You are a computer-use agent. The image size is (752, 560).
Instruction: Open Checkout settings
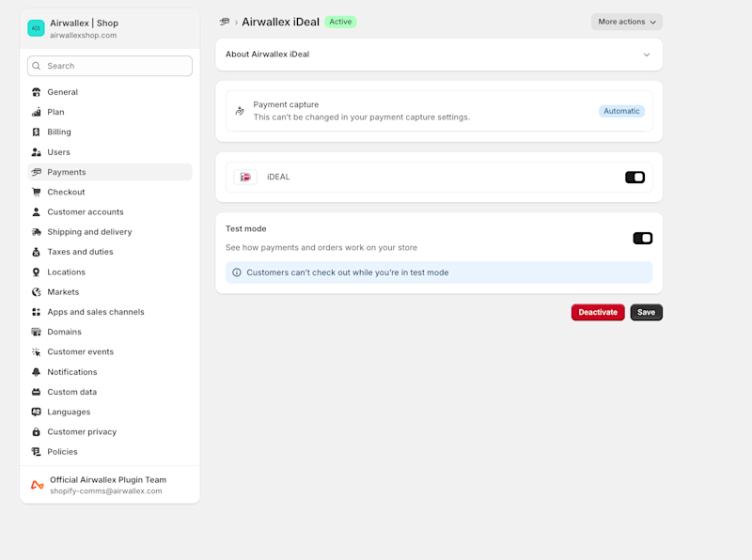[110, 193]
